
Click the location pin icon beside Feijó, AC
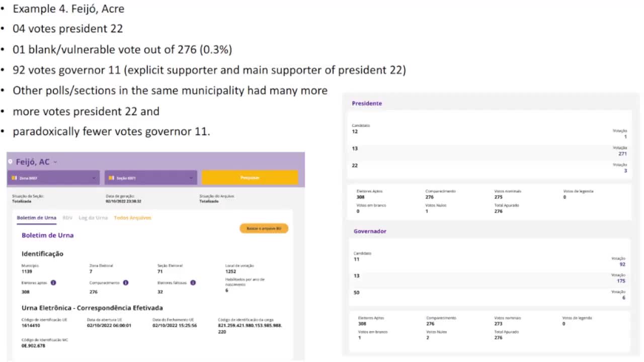pyautogui.click(x=10, y=162)
